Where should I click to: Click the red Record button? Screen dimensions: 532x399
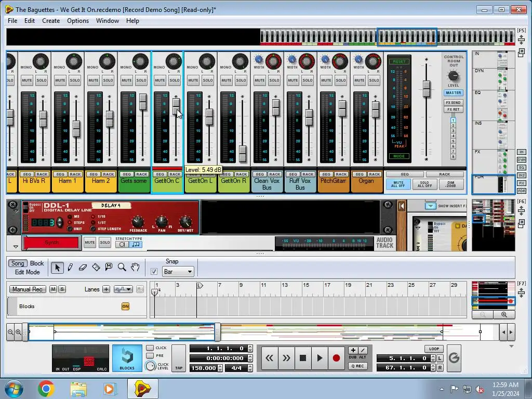pyautogui.click(x=336, y=358)
